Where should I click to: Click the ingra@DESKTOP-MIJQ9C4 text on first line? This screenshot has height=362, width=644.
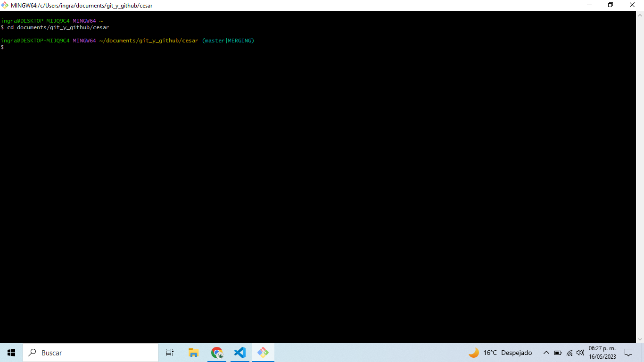click(35, 21)
